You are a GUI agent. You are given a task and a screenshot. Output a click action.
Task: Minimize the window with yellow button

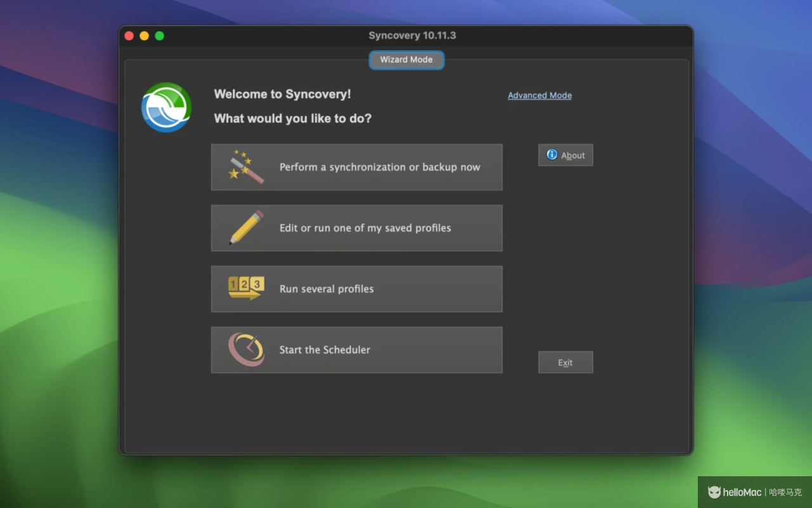pyautogui.click(x=144, y=36)
